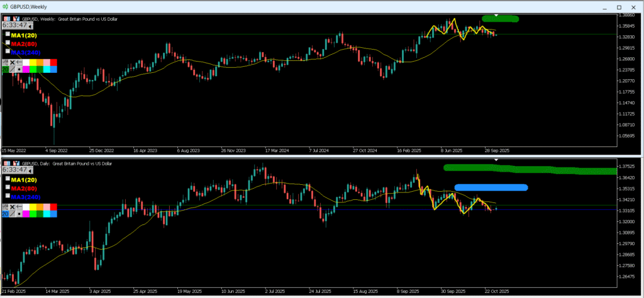Select the dot tool in Daily chart palette
The width and height of the screenshot is (644, 298).
pos(19,214)
